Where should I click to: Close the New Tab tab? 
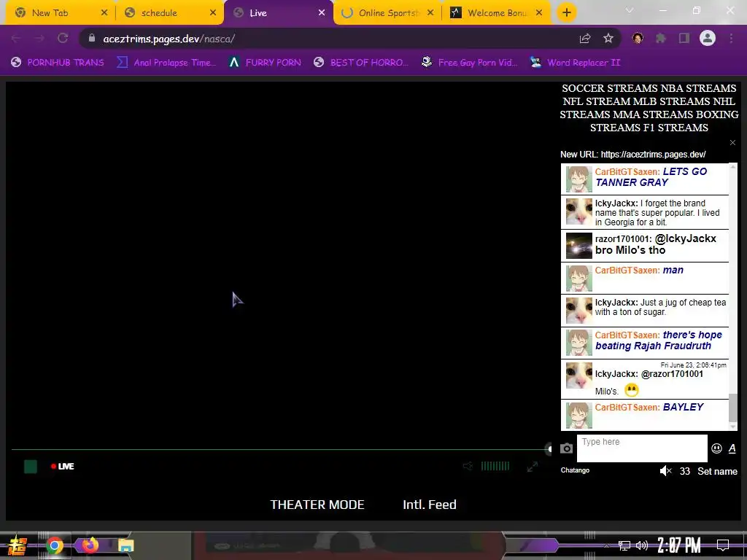pos(104,13)
